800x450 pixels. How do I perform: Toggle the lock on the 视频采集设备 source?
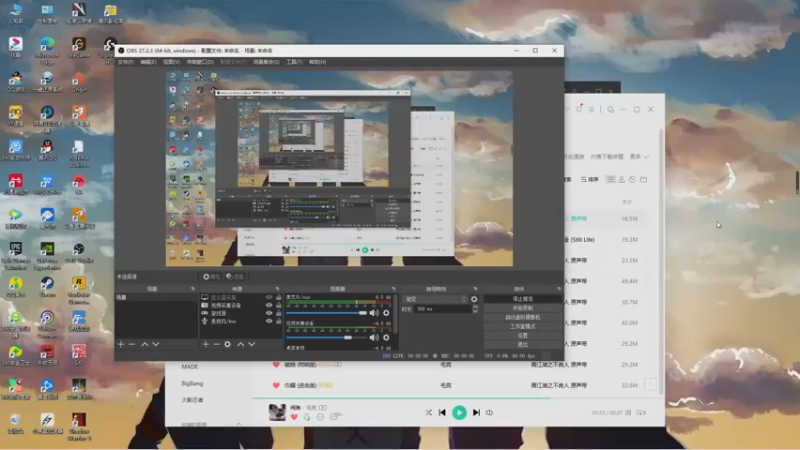coord(279,305)
